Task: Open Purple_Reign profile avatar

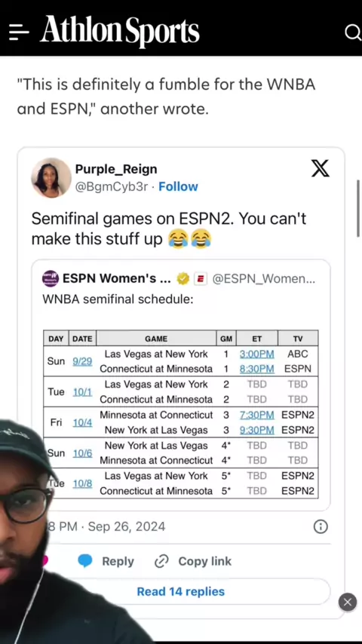Action: (x=51, y=178)
